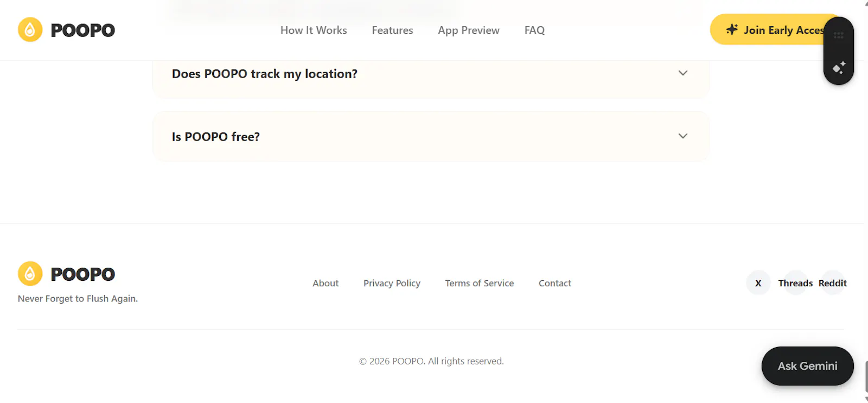Viewport: 868px width, 403px height.
Task: Click the sparkle icon on Join Early Access
Action: pyautogui.click(x=732, y=29)
